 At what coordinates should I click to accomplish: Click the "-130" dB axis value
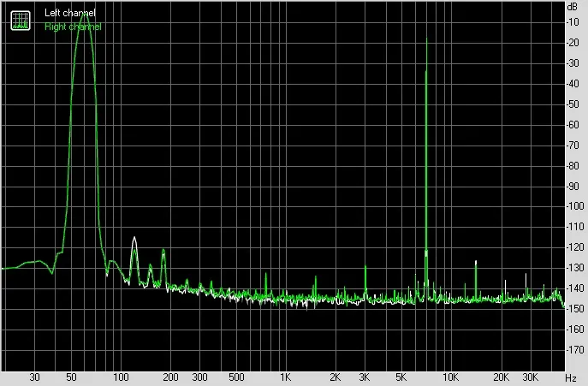[x=575, y=268]
